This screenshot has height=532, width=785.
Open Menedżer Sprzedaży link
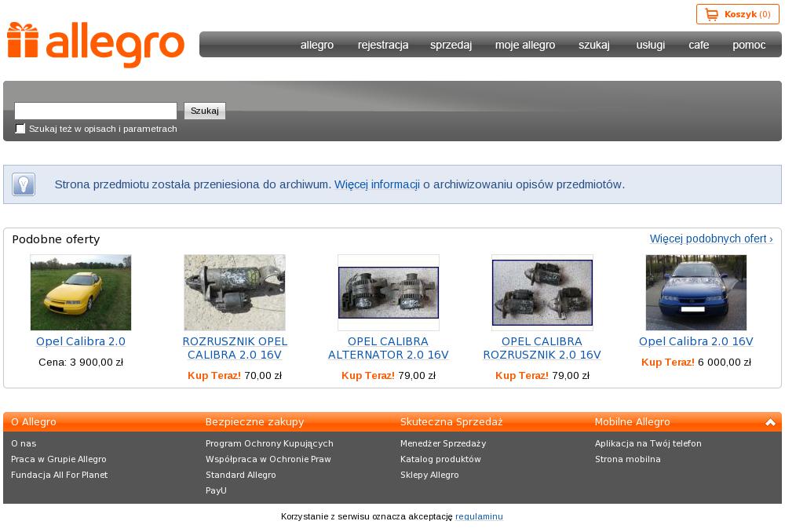pyautogui.click(x=443, y=443)
